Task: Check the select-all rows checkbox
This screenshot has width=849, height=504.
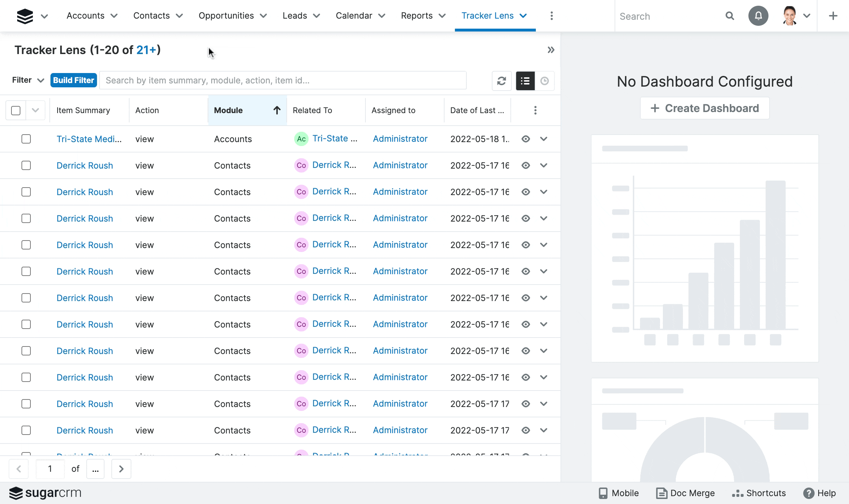Action: coord(16,110)
